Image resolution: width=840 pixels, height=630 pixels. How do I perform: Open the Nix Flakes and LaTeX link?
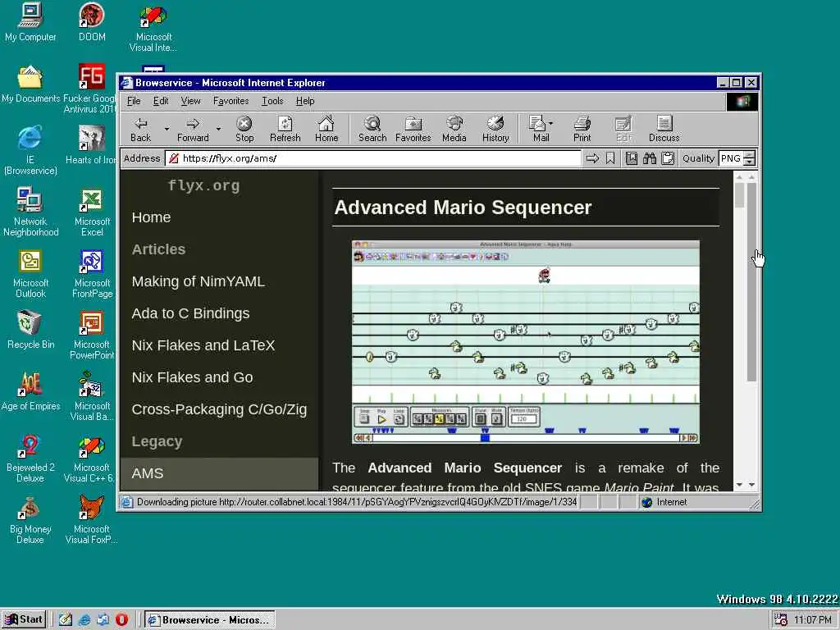(x=203, y=345)
